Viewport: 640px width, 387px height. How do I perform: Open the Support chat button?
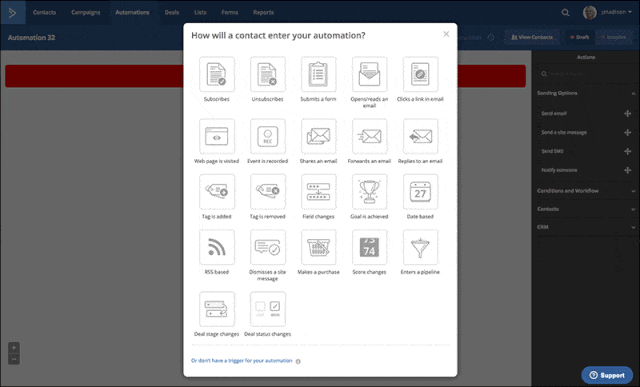coord(607,375)
